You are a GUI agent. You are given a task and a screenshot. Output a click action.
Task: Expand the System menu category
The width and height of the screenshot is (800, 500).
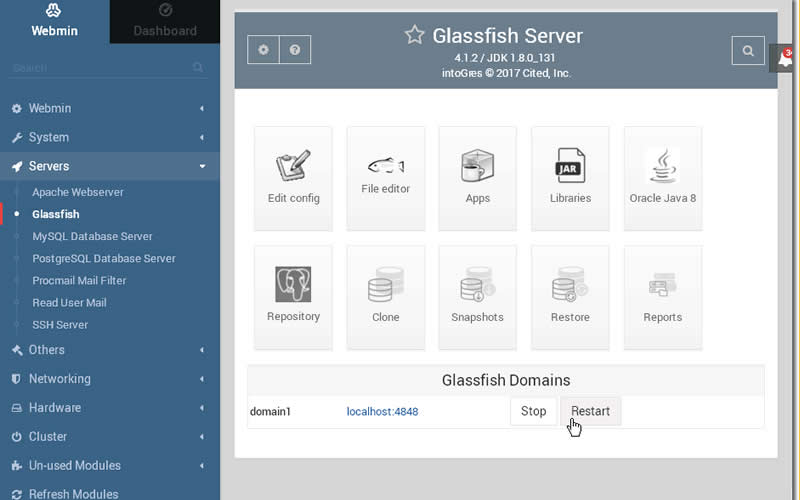[x=110, y=137]
